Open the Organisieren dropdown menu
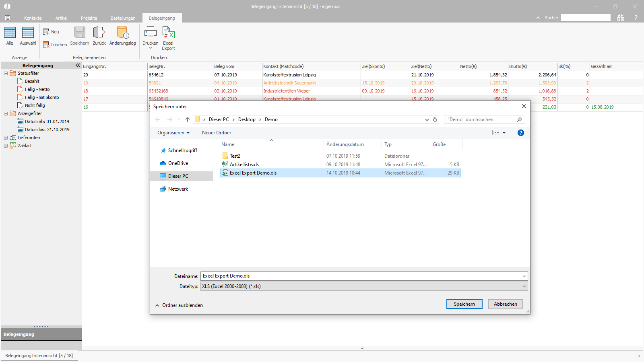644x362 pixels. [173, 133]
